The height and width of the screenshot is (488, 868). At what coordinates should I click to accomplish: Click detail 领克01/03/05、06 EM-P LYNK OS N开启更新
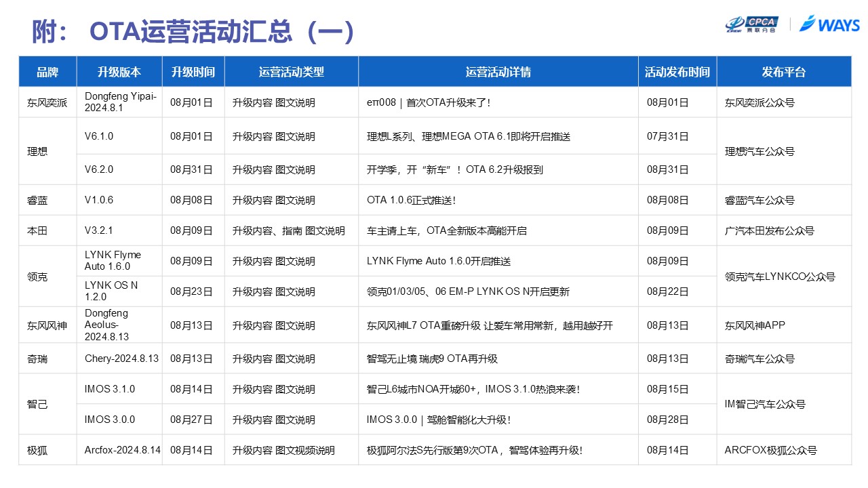[x=468, y=292]
